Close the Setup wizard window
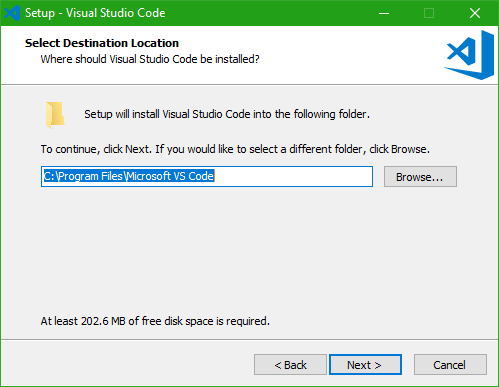This screenshot has height=387, width=499. pyautogui.click(x=475, y=13)
